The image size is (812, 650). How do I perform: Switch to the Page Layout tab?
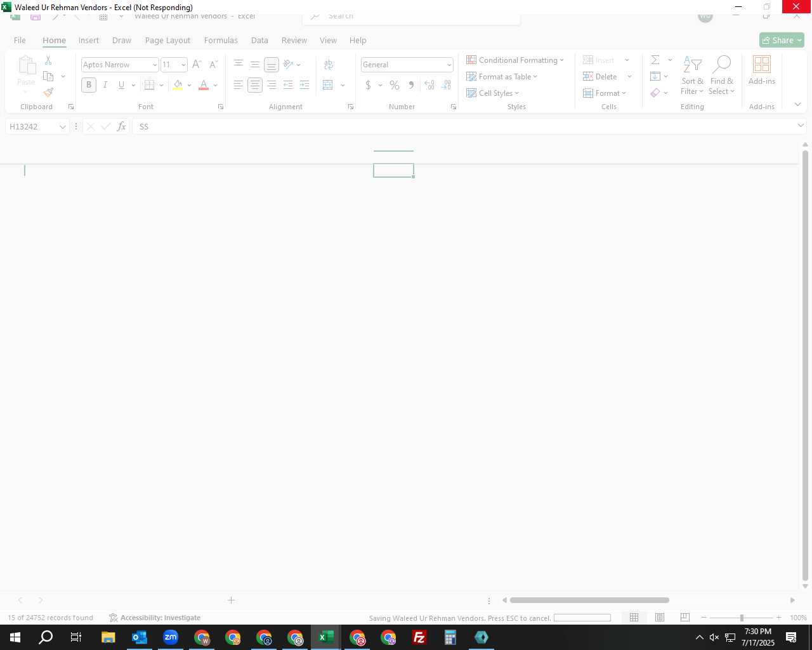click(x=167, y=40)
